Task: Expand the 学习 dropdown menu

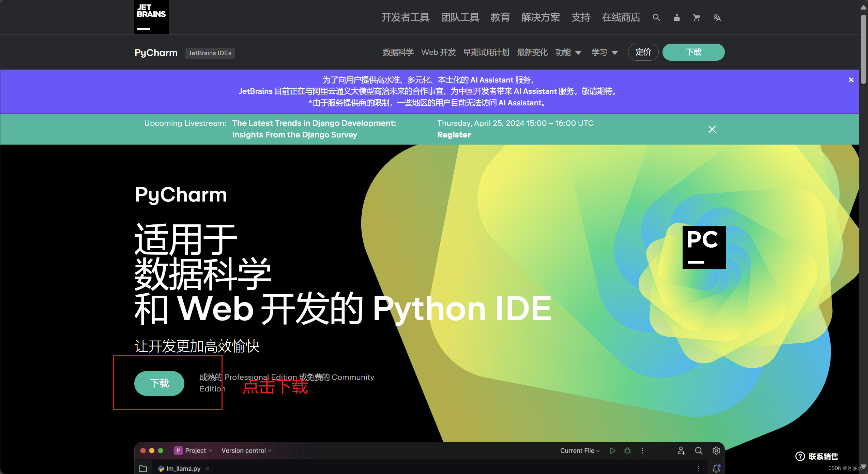Action: point(605,53)
